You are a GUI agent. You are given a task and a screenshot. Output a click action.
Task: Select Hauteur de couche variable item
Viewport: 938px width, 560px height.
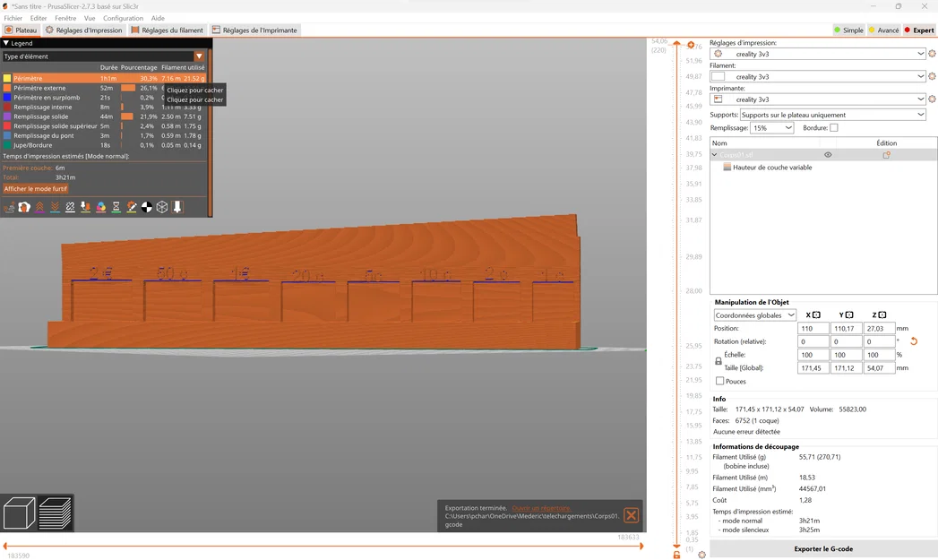tap(772, 168)
